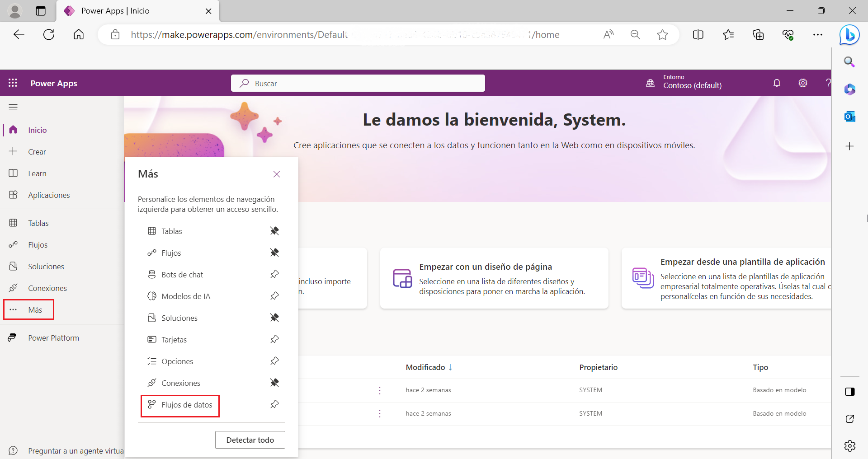The height and width of the screenshot is (459, 868).
Task: Collapse the left navigation hamburger menu
Action: [x=13, y=107]
